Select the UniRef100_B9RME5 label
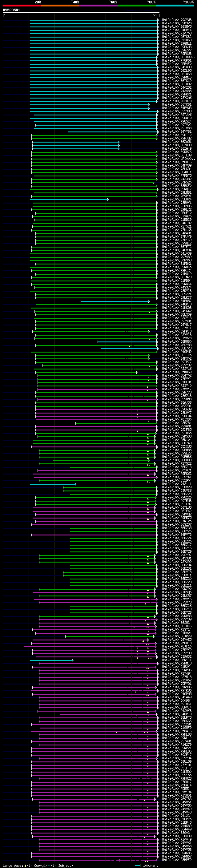The image size is (197, 868). (x=177, y=78)
